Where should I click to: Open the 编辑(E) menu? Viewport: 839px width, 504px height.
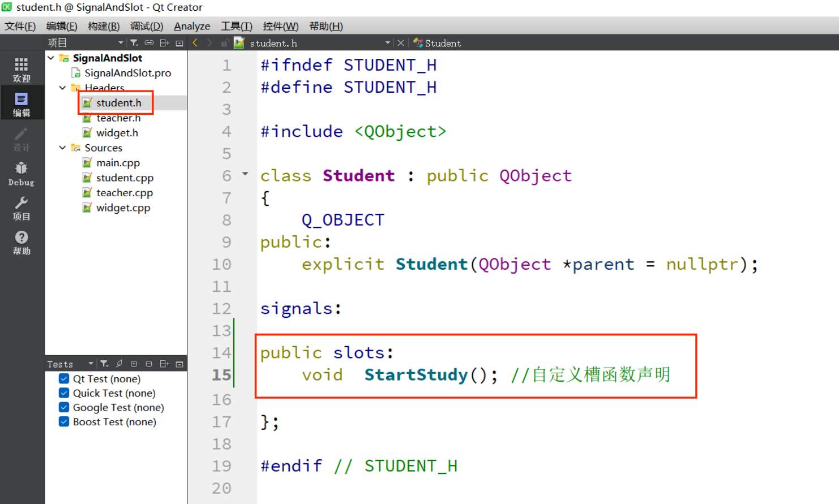[62, 26]
